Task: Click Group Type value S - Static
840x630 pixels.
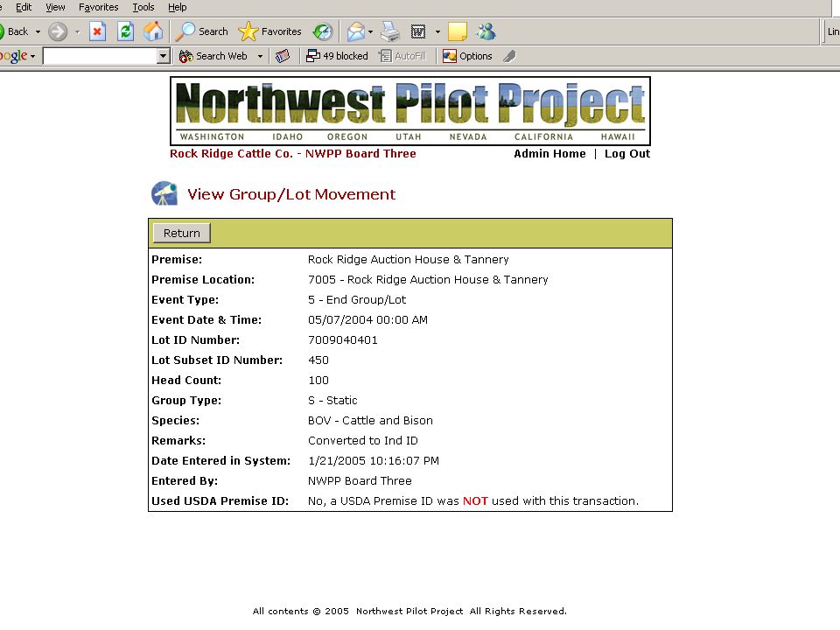Action: click(332, 401)
